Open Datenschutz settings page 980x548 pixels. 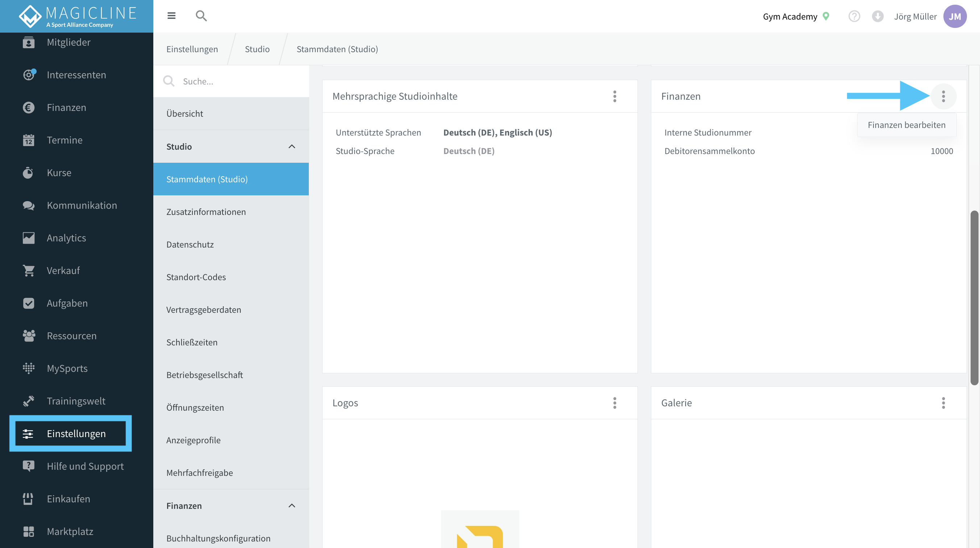click(x=231, y=244)
